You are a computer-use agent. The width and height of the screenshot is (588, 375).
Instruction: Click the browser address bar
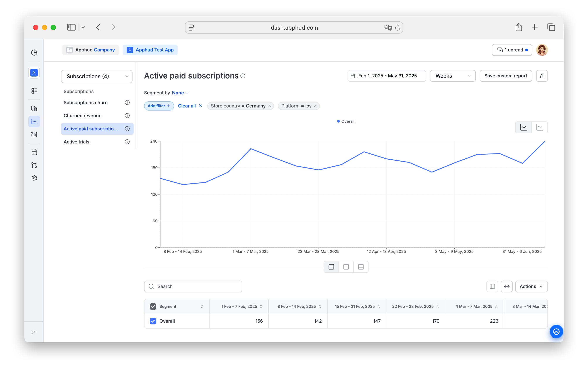coord(294,28)
